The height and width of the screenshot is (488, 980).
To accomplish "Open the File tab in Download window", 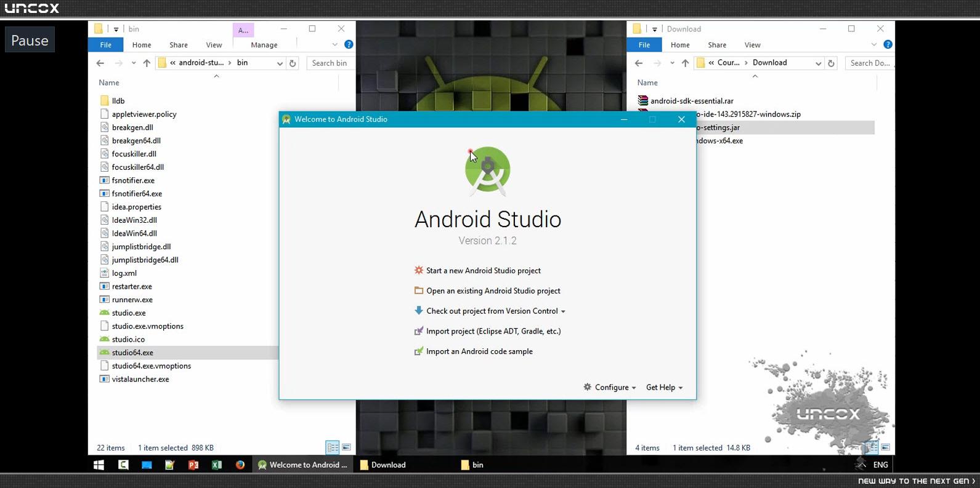I will point(644,44).
